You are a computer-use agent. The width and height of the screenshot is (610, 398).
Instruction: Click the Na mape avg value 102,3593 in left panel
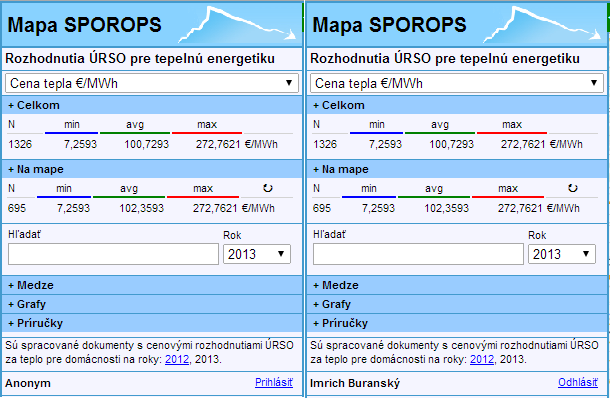(142, 208)
